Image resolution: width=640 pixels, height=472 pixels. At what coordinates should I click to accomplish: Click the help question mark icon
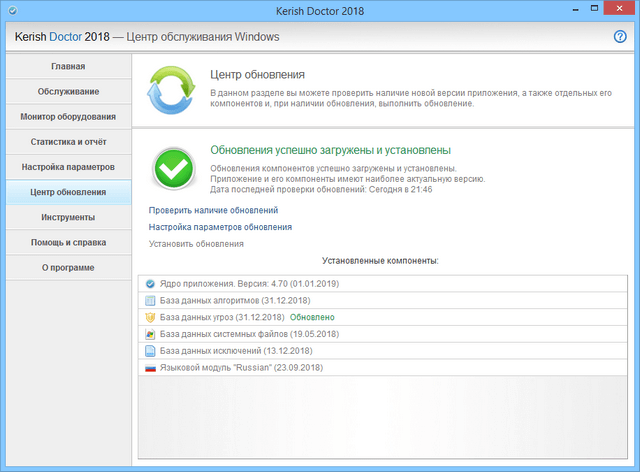(x=620, y=37)
